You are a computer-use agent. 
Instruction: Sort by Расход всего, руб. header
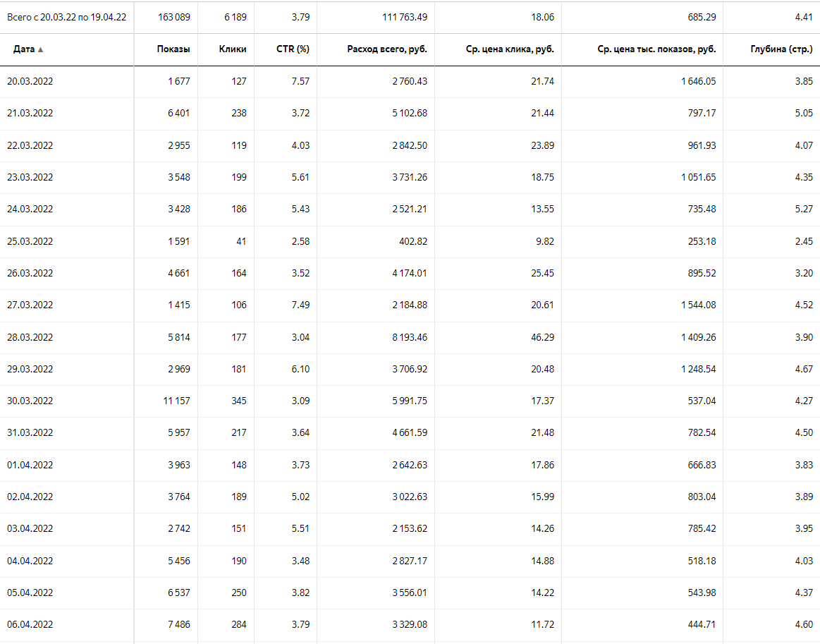(386, 49)
